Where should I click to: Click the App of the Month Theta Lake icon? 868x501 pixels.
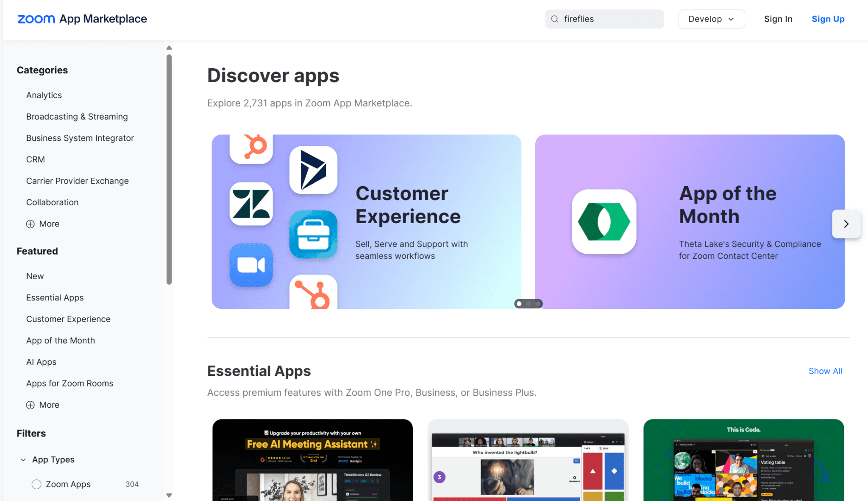(x=603, y=221)
